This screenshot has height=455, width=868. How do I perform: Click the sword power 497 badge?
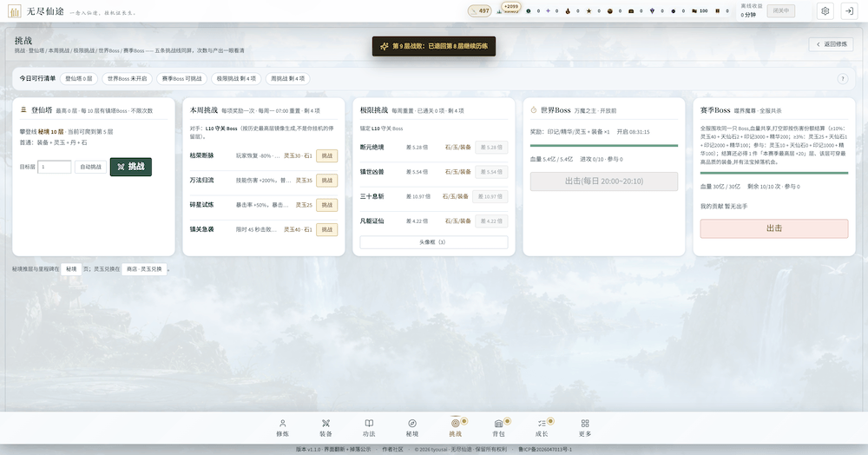[480, 10]
